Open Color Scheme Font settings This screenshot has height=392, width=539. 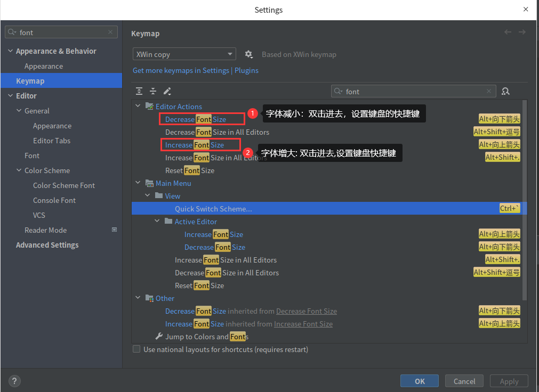(x=64, y=185)
